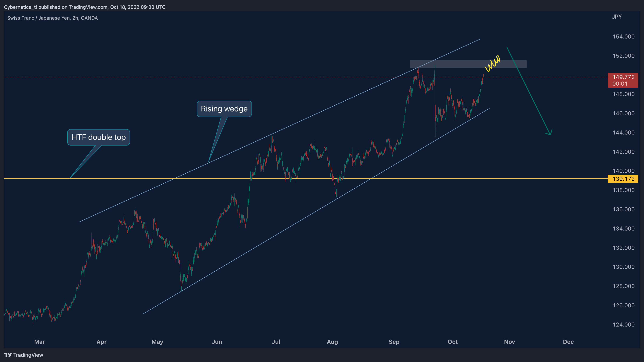This screenshot has width=644, height=362.
Task: Click the JPY currency label
Action: [617, 17]
